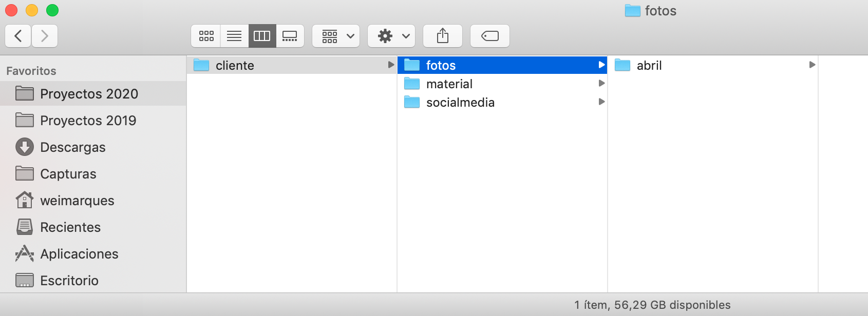This screenshot has width=868, height=316.
Task: Show Recientes in the sidebar
Action: pos(70,227)
